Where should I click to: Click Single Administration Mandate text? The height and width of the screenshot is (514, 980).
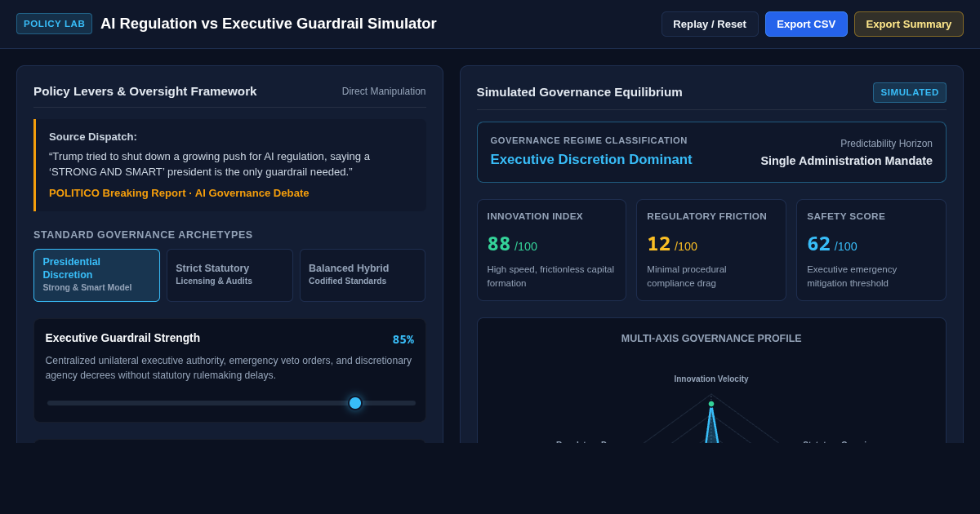click(846, 161)
